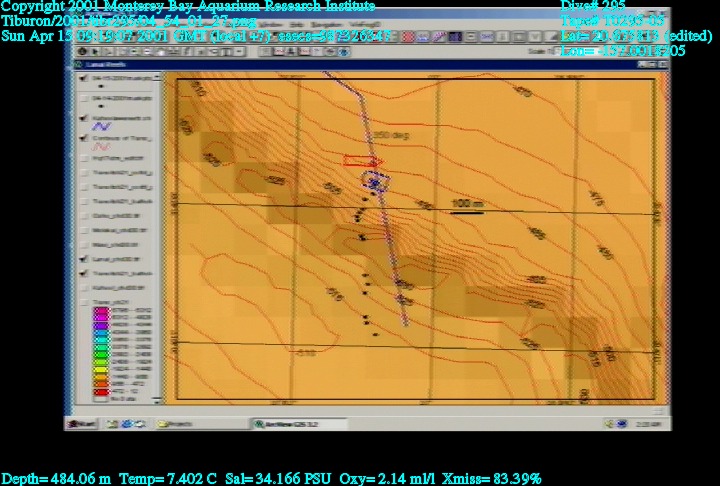Enable the Trans_ch21 theme checkbox
The width and height of the screenshot is (720, 486).
click(84, 302)
